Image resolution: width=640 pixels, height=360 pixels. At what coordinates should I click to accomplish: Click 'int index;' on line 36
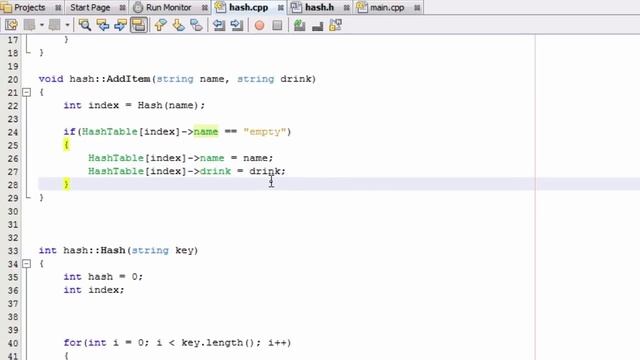[x=94, y=290]
